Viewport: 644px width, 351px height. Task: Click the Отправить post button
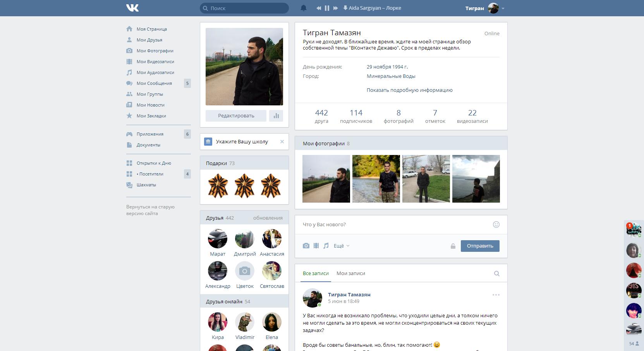pyautogui.click(x=480, y=246)
